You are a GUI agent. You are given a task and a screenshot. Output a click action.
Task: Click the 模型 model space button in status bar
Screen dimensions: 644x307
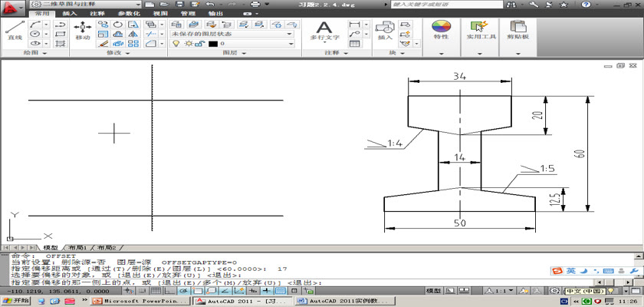(433, 291)
